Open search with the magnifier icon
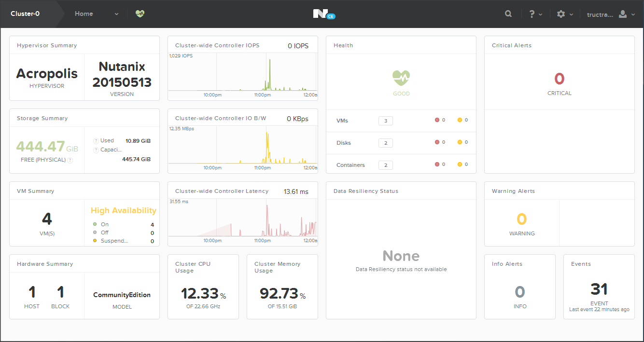This screenshot has height=342, width=644. (508, 14)
